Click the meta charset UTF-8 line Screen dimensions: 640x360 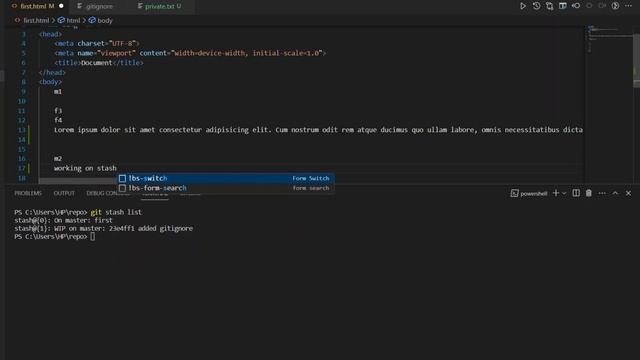(x=97, y=43)
